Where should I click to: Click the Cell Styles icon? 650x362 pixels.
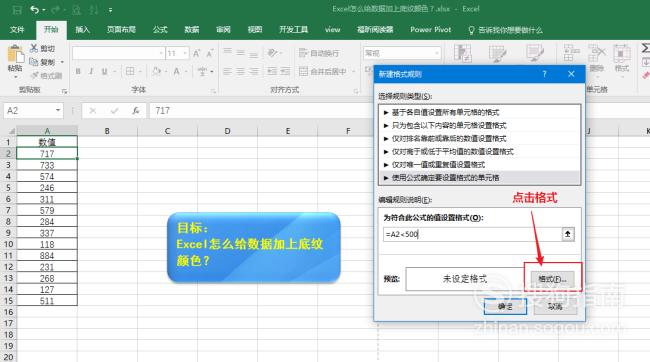click(x=534, y=53)
